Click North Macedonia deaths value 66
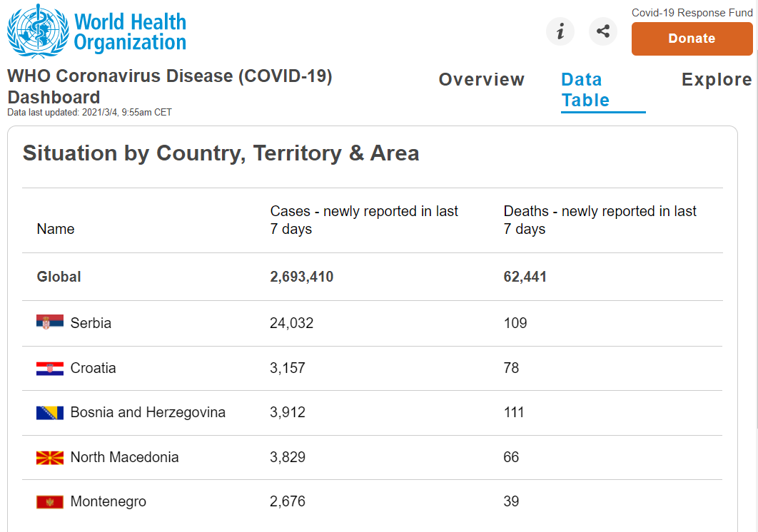 [x=511, y=457]
